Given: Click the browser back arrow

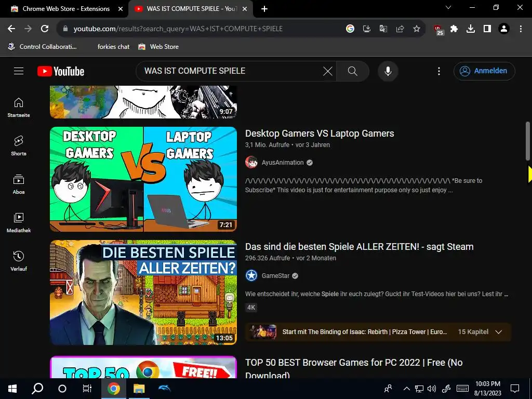Looking at the screenshot, I should coord(11,29).
